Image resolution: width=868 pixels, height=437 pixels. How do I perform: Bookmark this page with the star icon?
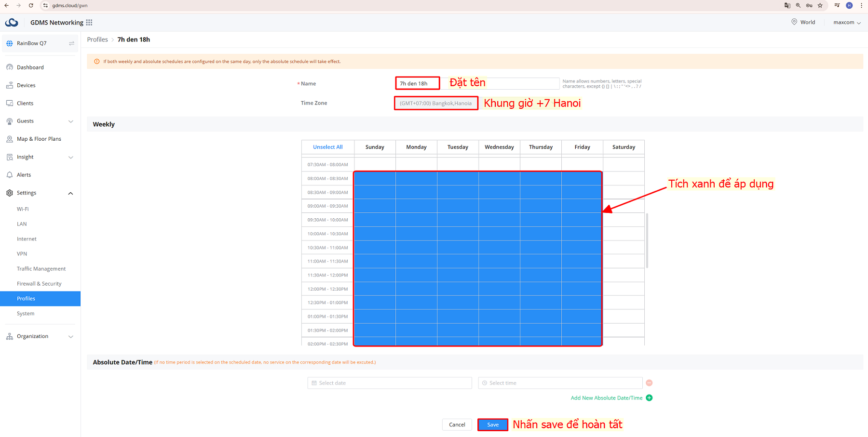pos(820,6)
